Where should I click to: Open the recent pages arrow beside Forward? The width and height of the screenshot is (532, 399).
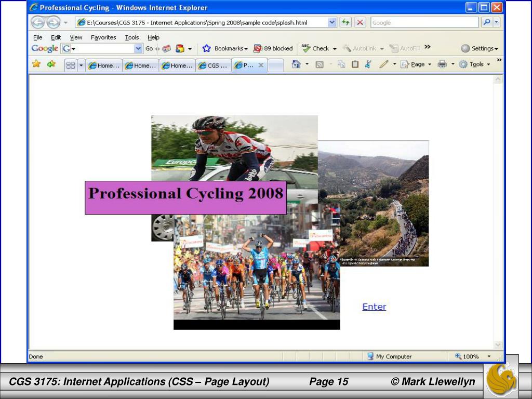(x=66, y=23)
